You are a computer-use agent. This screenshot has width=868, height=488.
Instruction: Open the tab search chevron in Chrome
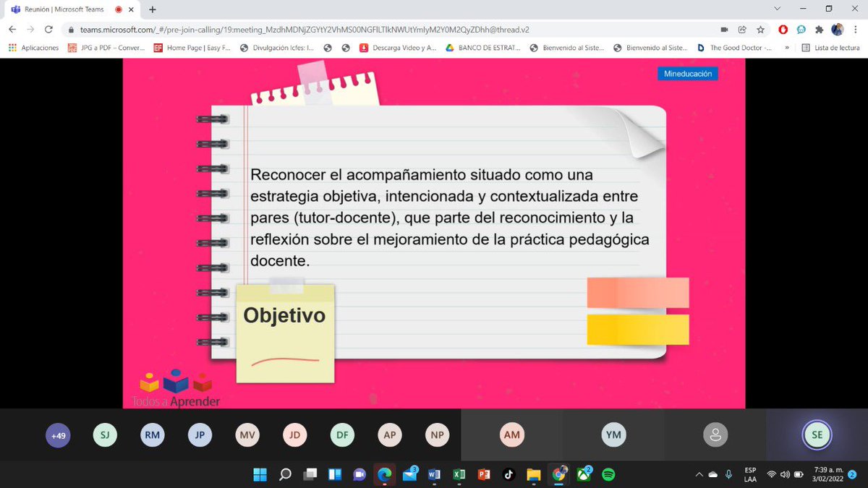pyautogui.click(x=777, y=9)
